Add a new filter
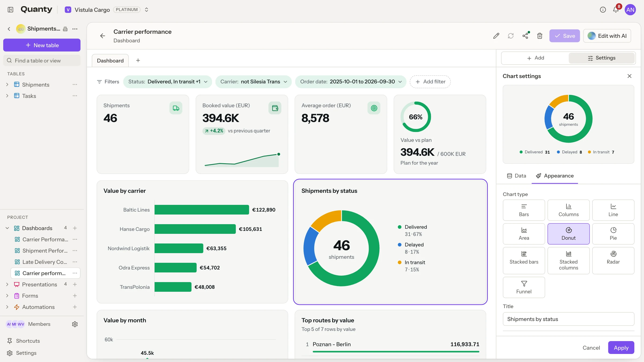This screenshot has height=362, width=644. 430,82
